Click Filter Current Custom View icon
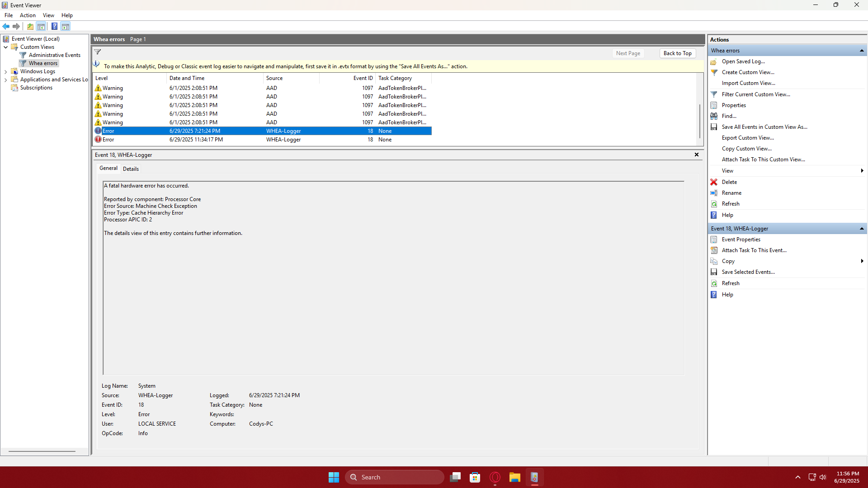The width and height of the screenshot is (868, 488). (714, 94)
